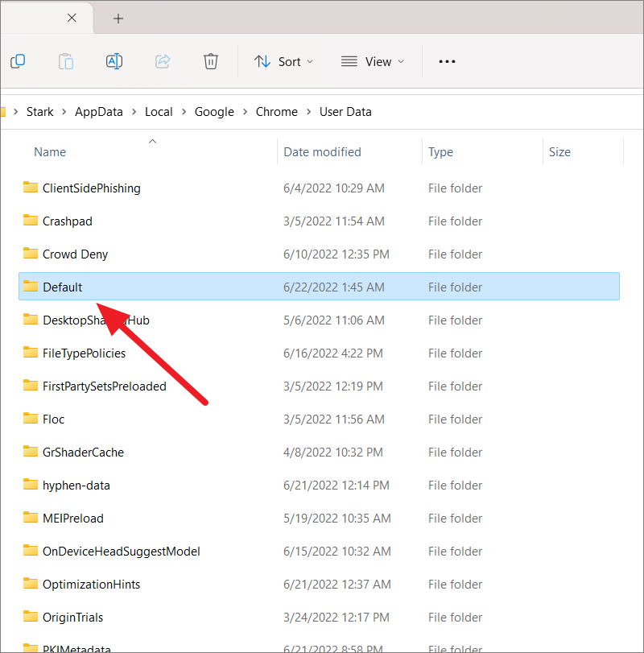This screenshot has height=653, width=644.
Task: Go to Local in breadcrumb path
Action: 159,112
